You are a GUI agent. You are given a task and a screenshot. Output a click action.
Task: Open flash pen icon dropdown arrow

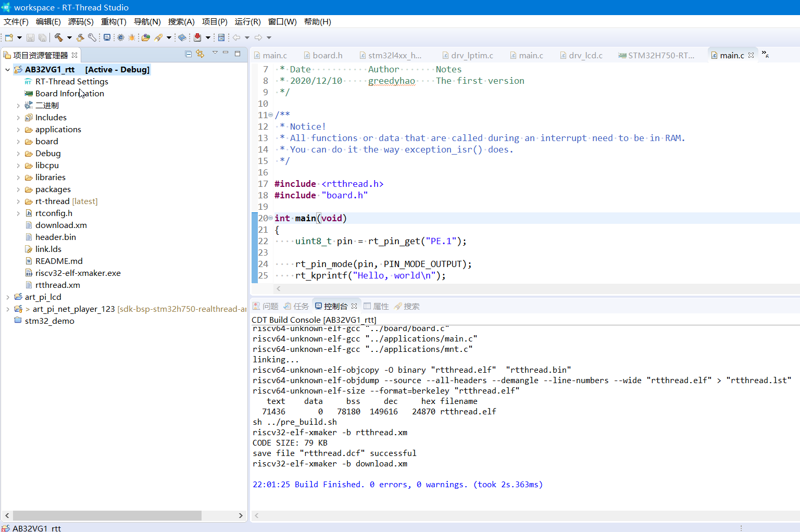tap(169, 37)
